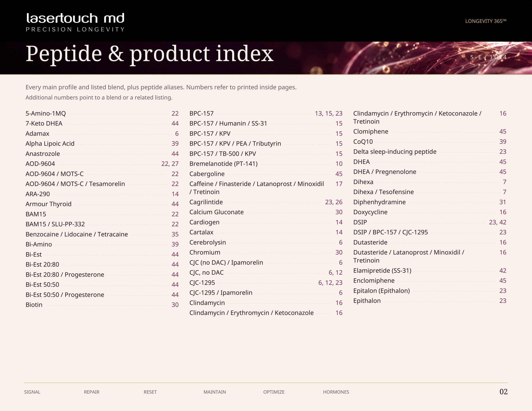This screenshot has height=411, width=532.
Task: Open the Bremelanotide (PT-141) entry
Action: point(266,164)
